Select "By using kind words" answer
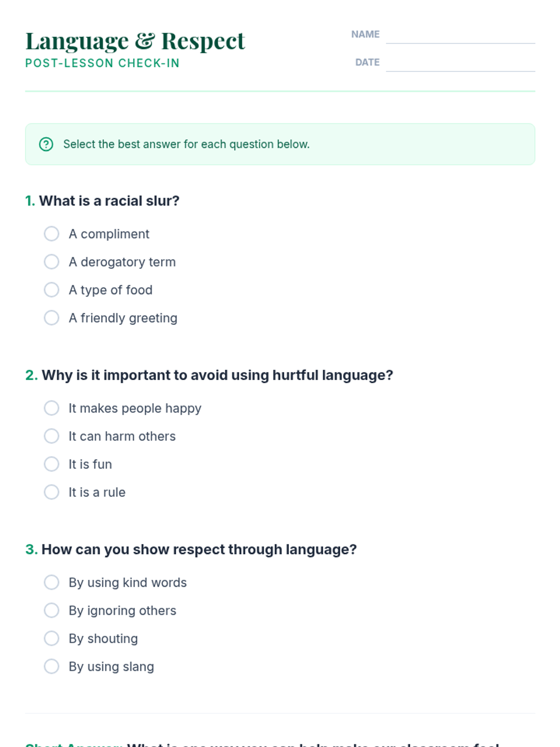Viewport: 560px width, 747px height. (51, 582)
